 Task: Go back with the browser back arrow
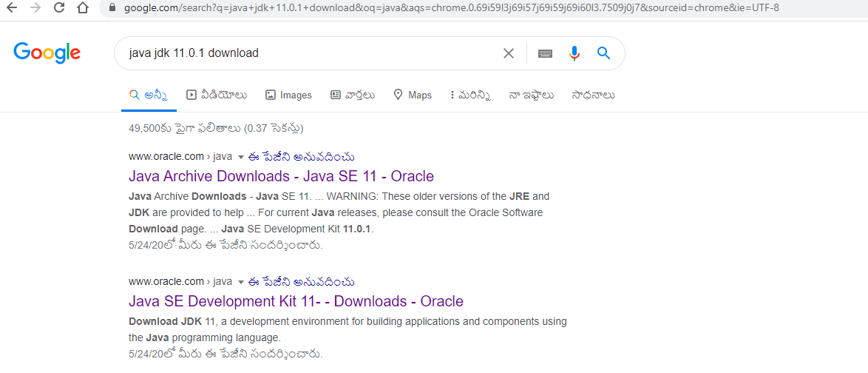[10, 7]
